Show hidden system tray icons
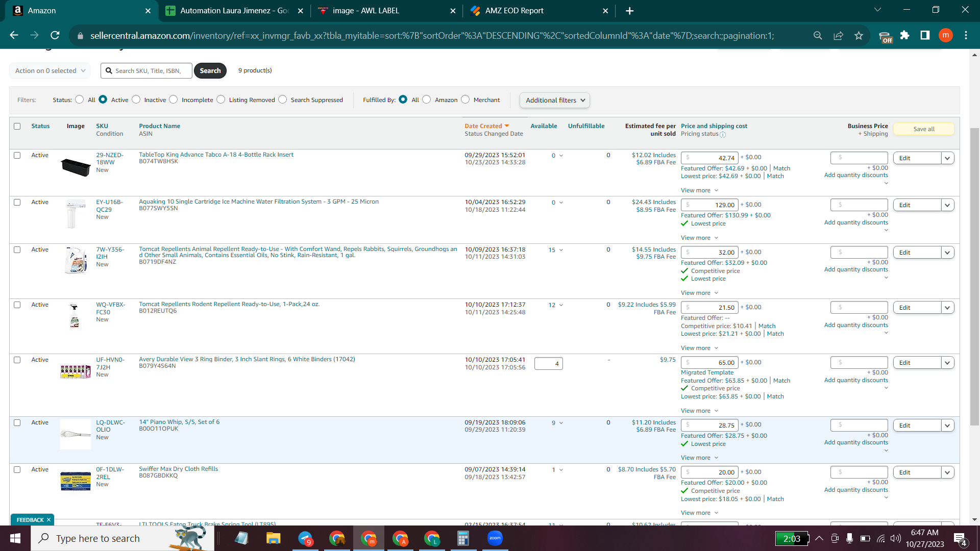Viewport: 980px width, 551px height. click(x=819, y=538)
